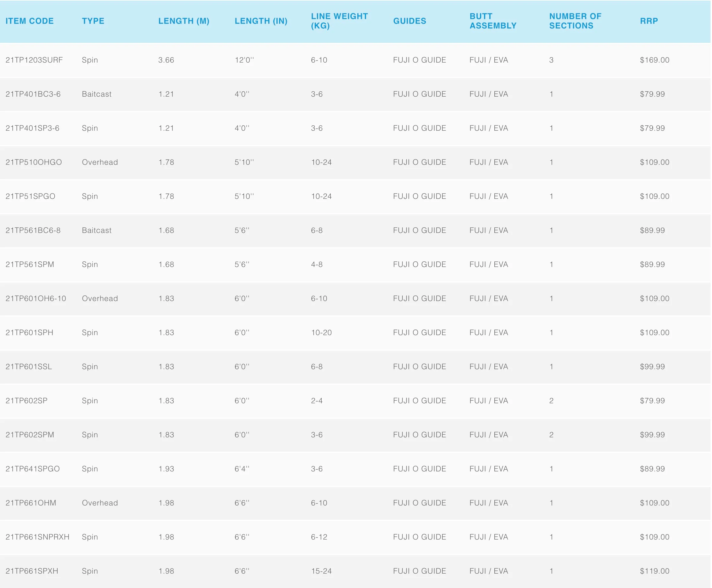Click 10-20 line weight for 21TP601SPH
Viewport: 712px width, 588px height.
point(321,332)
